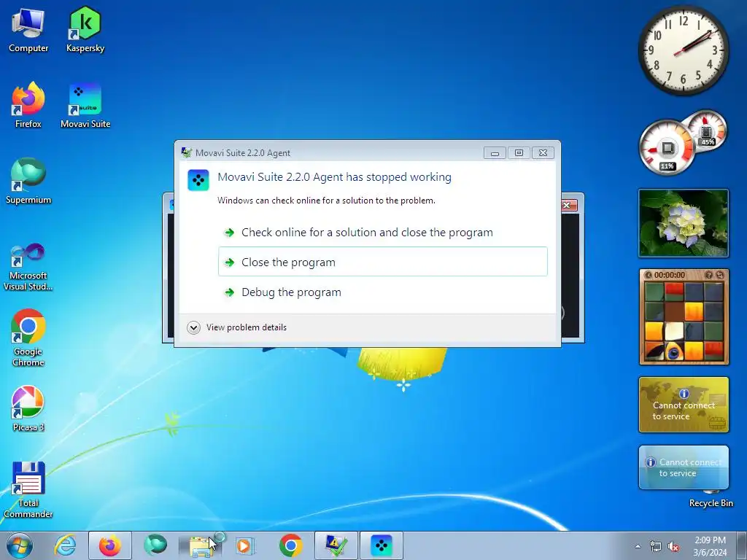Click the error dialog title bar icon
This screenshot has width=747, height=560.
click(x=187, y=152)
